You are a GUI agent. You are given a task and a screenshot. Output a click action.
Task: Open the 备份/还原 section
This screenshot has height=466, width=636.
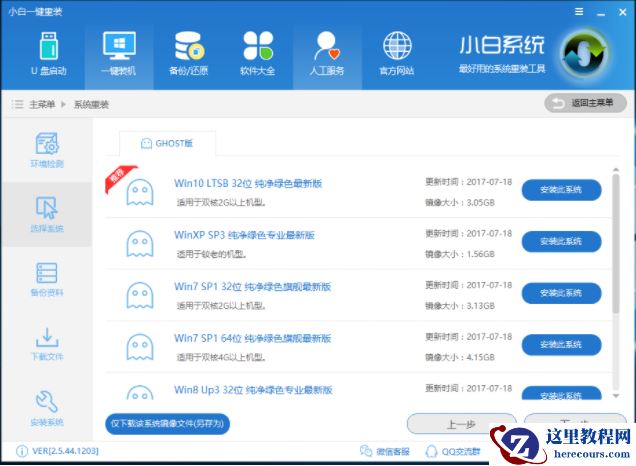(x=189, y=54)
